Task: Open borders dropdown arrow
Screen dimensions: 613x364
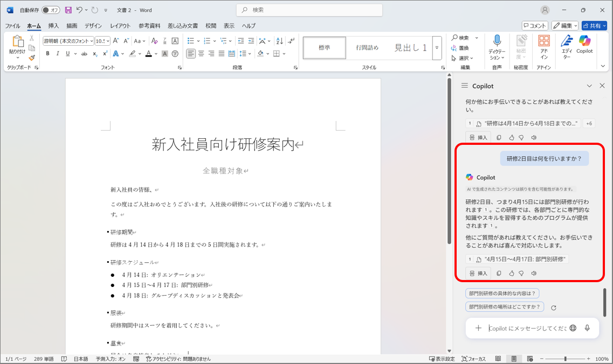Action: tap(284, 53)
